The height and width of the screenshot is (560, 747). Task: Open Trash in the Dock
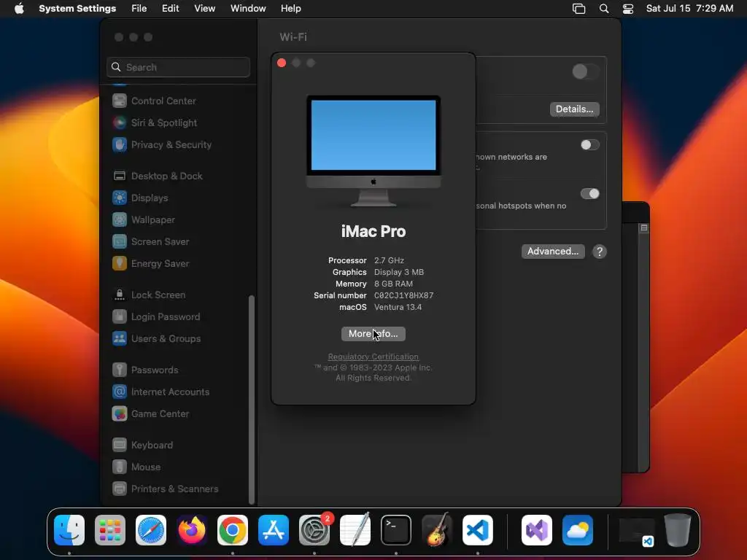[x=678, y=531]
